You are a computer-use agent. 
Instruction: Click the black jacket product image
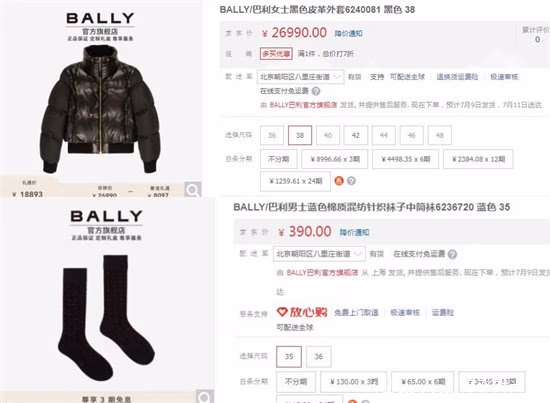[101, 110]
